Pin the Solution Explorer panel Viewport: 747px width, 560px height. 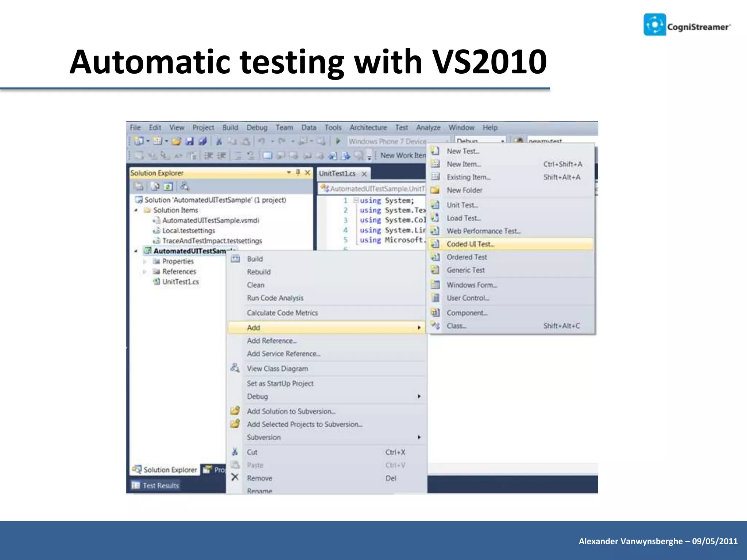coord(298,172)
